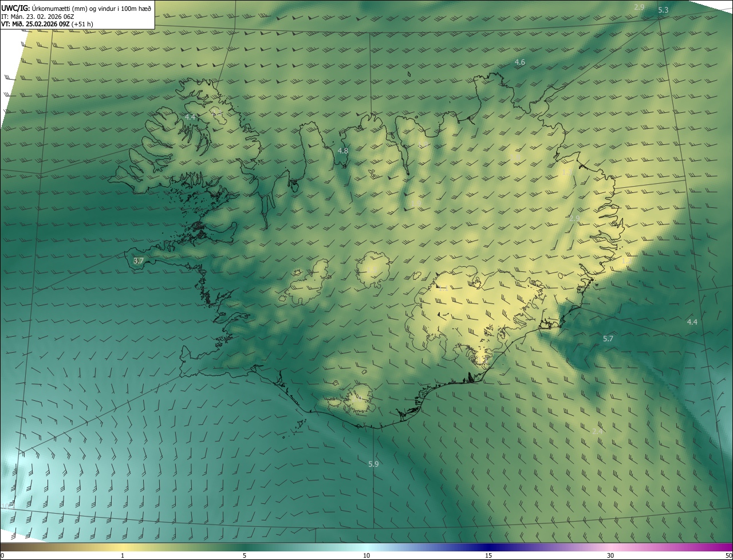Click the Mýrdalsjökull glacier outline
Viewport: 733px width, 560px height.
360,399
